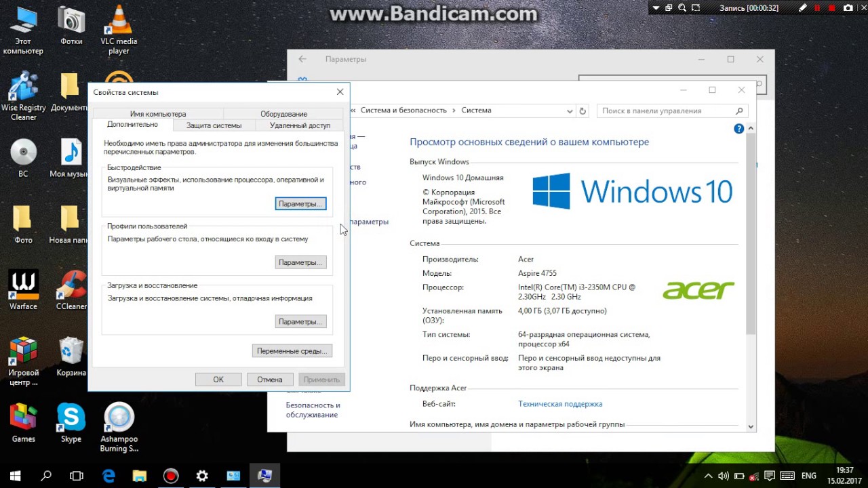Select CCleaner desktop shortcut
This screenshot has width=868, height=488.
click(71, 291)
